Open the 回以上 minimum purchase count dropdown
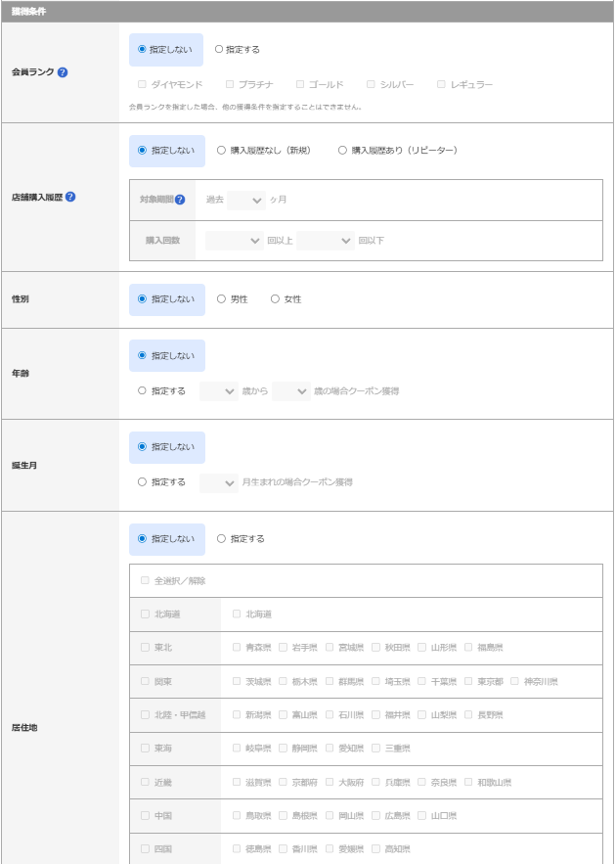 coord(234,240)
